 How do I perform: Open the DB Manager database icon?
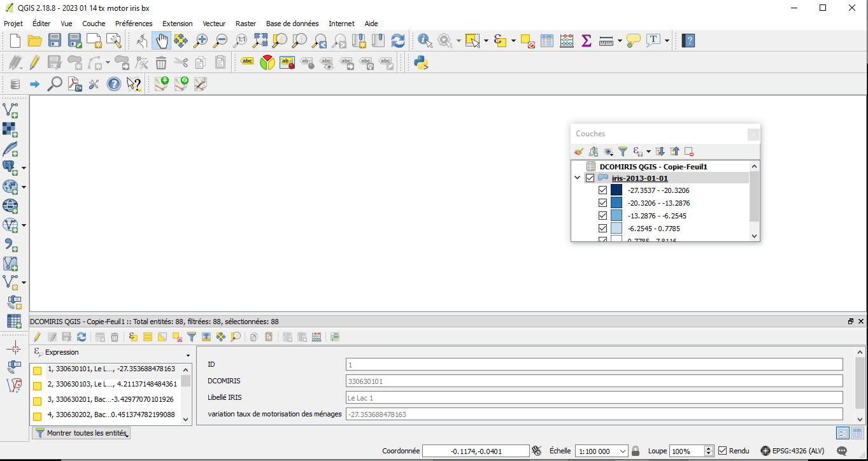pyautogui.click(x=15, y=84)
